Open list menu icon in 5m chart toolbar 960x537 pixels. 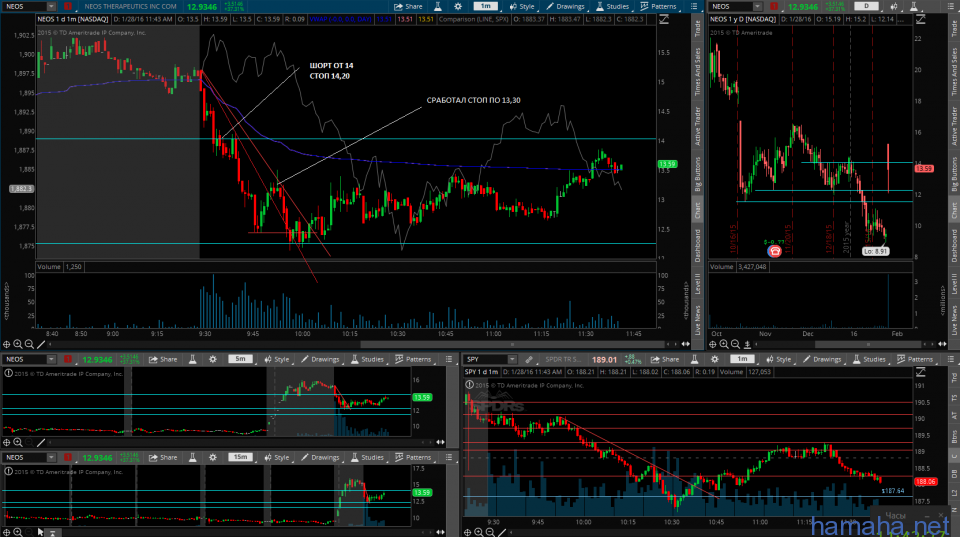[x=449, y=359]
